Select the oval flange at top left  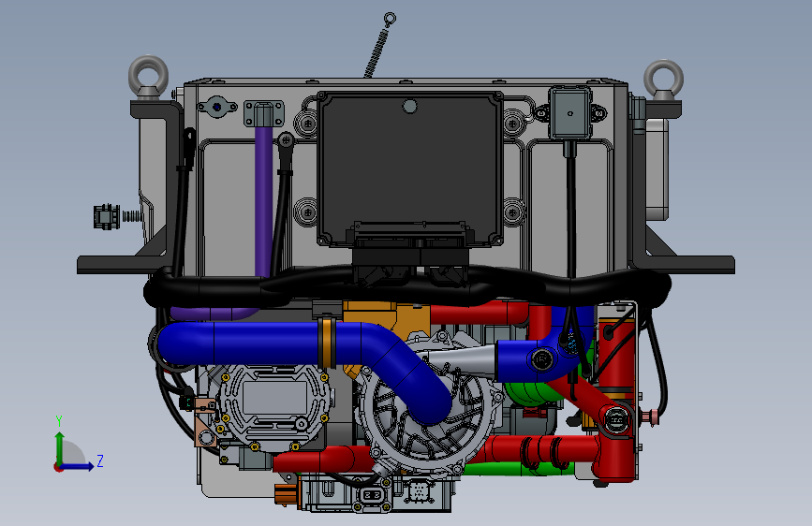[217, 107]
